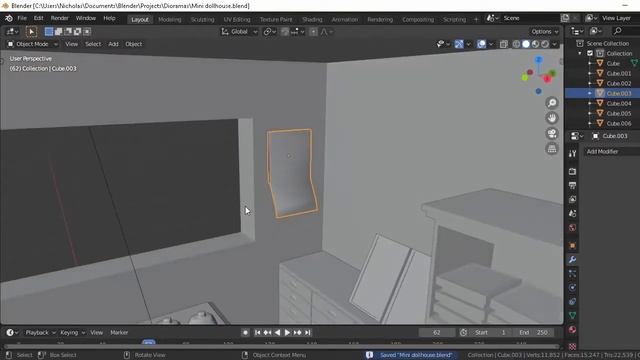Open the viewport Options dropdown
The height and width of the screenshot is (360, 640).
(x=544, y=31)
